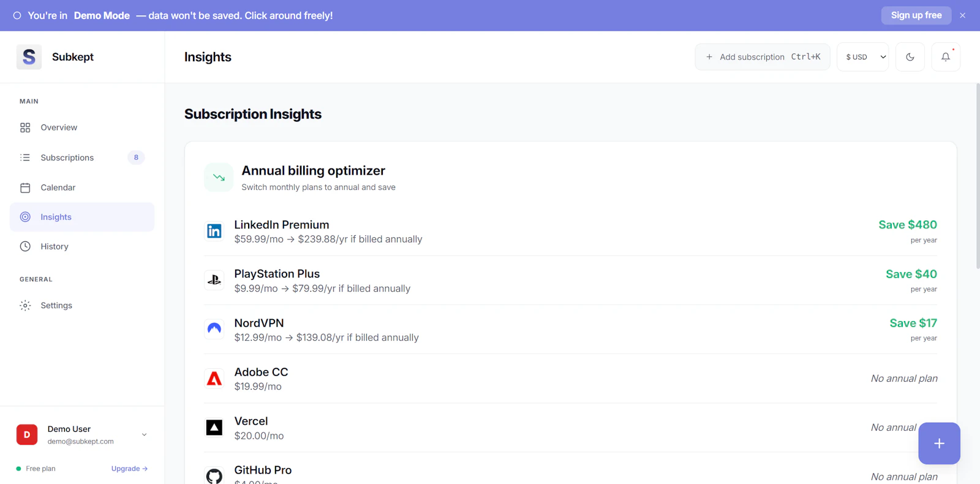980x484 pixels.
Task: Click $12.99/mo NordVPN price line
Action: (x=326, y=338)
